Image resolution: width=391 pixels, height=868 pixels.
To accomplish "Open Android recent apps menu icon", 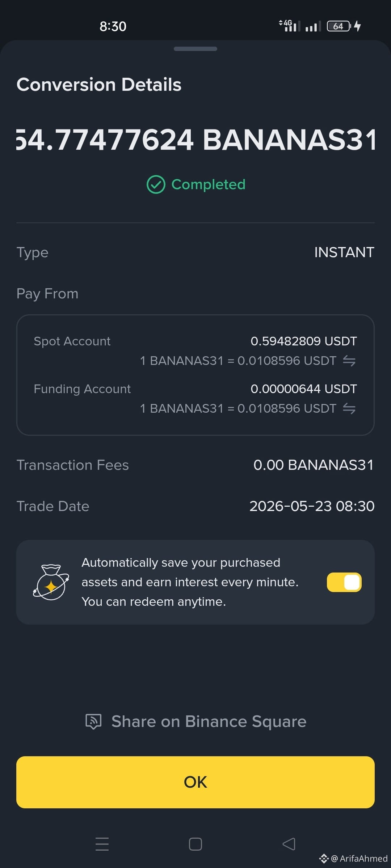I will click(x=102, y=844).
